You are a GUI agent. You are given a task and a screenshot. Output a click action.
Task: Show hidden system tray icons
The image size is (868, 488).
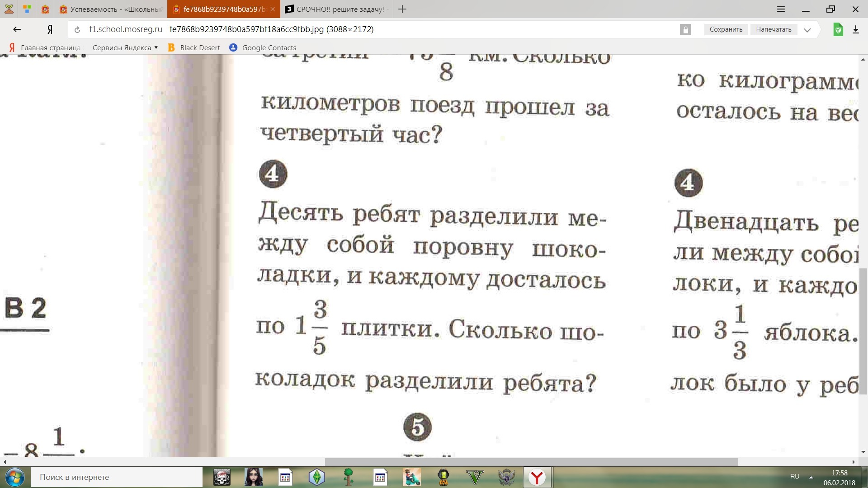(811, 477)
